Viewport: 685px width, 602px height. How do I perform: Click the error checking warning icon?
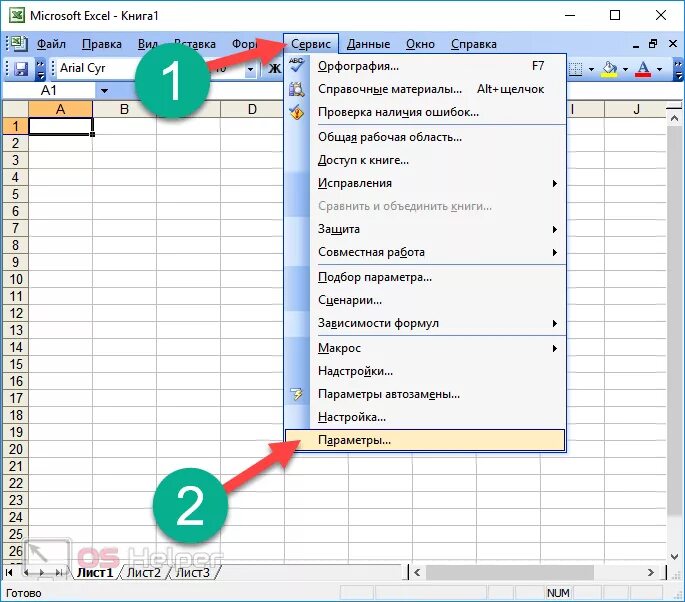tap(297, 112)
